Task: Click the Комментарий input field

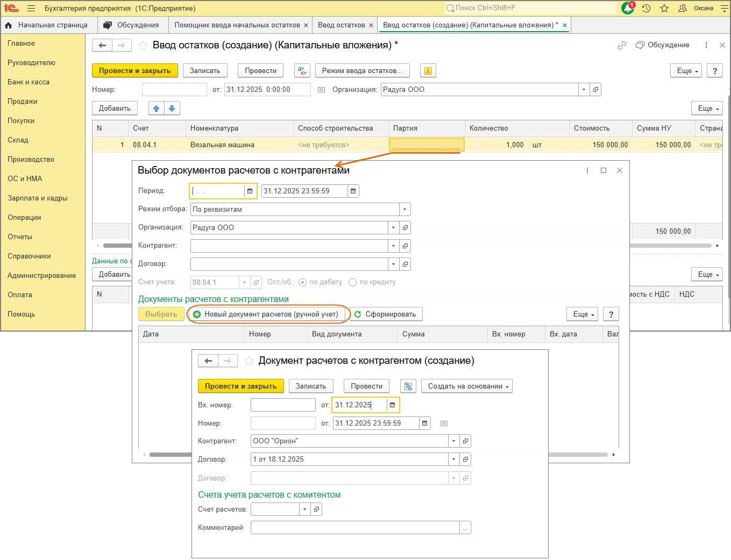Action: click(x=355, y=527)
